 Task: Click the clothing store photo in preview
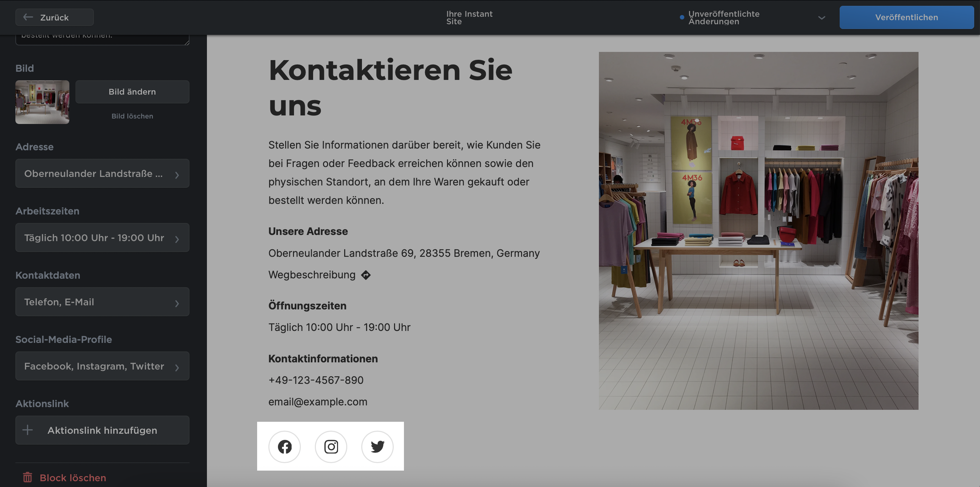(758, 231)
